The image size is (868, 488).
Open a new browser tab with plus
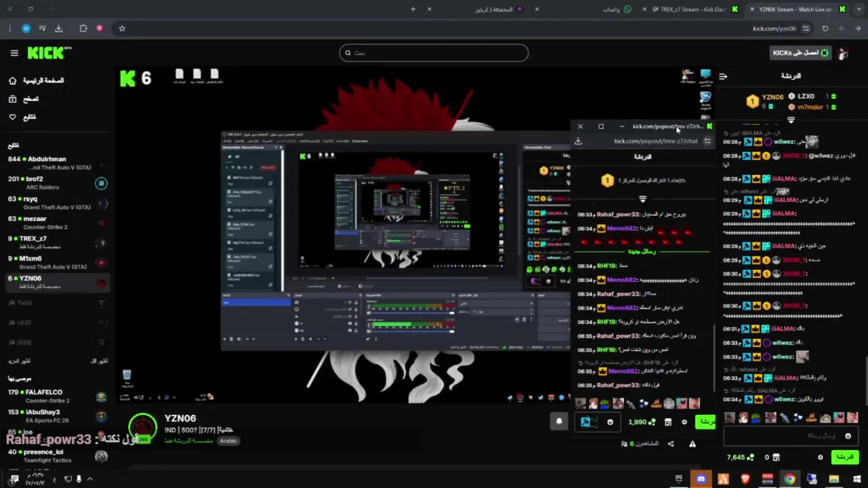[x=413, y=9]
